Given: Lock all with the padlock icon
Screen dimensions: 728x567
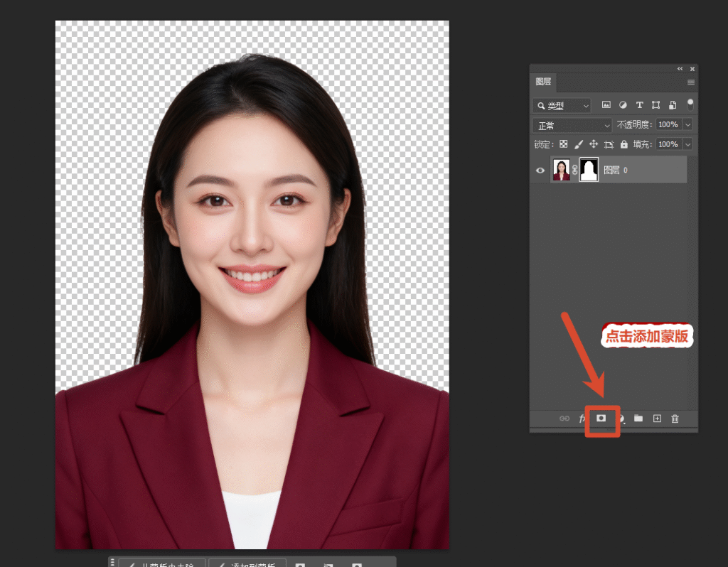Looking at the screenshot, I should click(624, 144).
